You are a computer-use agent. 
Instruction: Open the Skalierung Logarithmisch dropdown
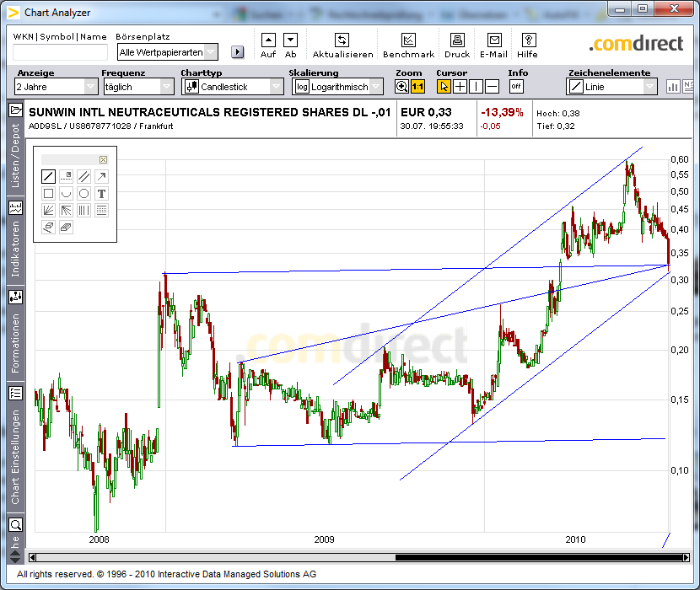[337, 87]
